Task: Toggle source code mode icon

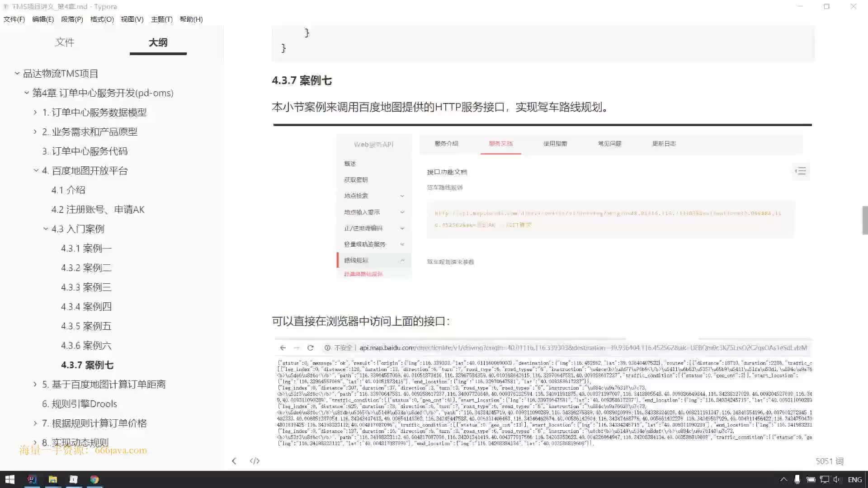Action: click(x=255, y=461)
